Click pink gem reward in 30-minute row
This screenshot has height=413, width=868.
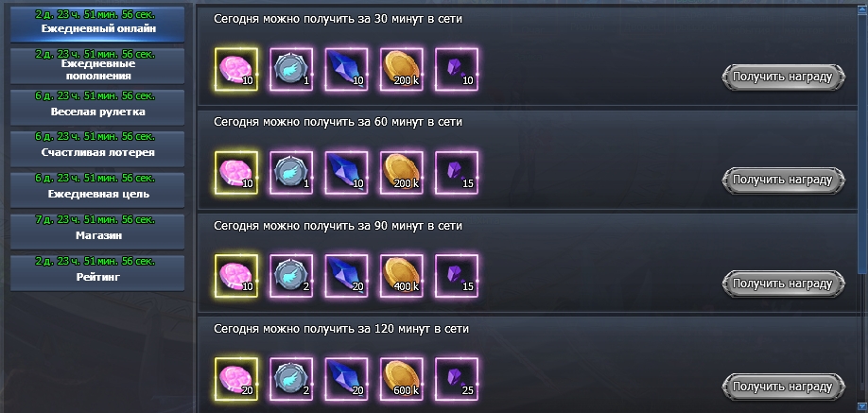pyautogui.click(x=235, y=69)
